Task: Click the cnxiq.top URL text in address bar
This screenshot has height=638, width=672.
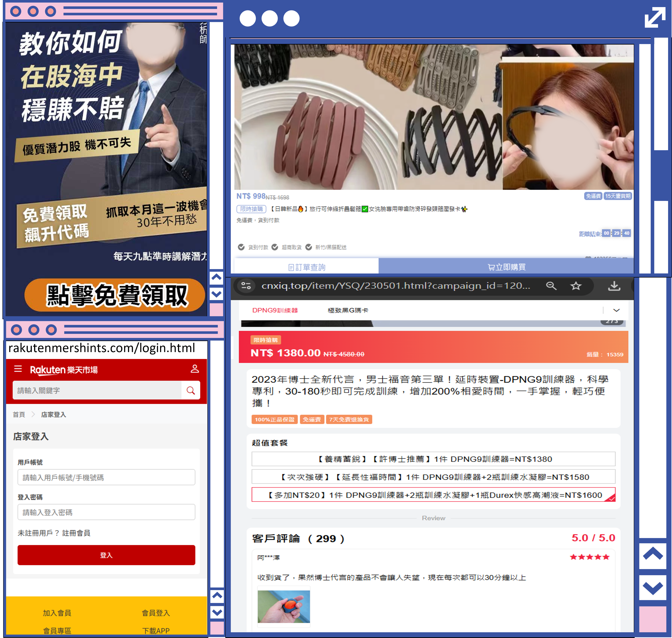Action: coord(395,286)
